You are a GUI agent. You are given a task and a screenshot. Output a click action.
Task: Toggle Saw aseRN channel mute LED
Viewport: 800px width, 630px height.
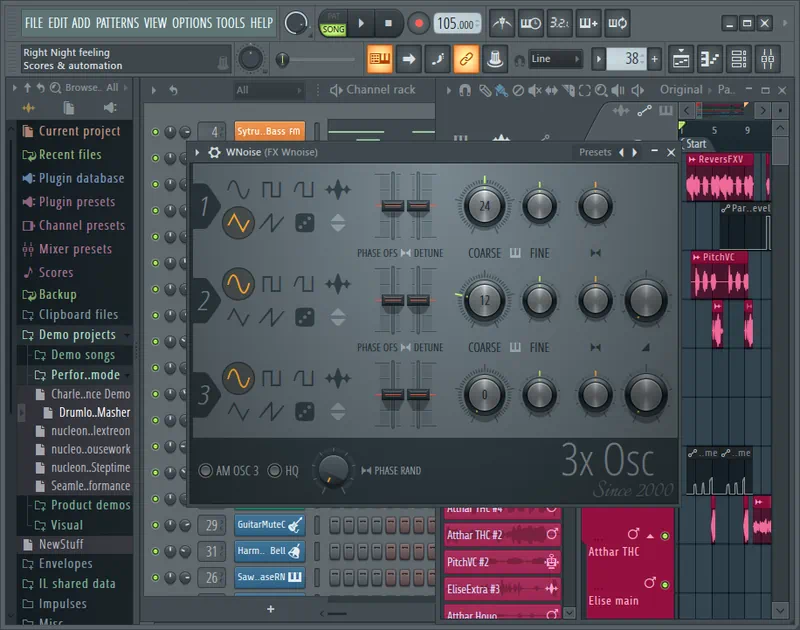tap(155, 577)
